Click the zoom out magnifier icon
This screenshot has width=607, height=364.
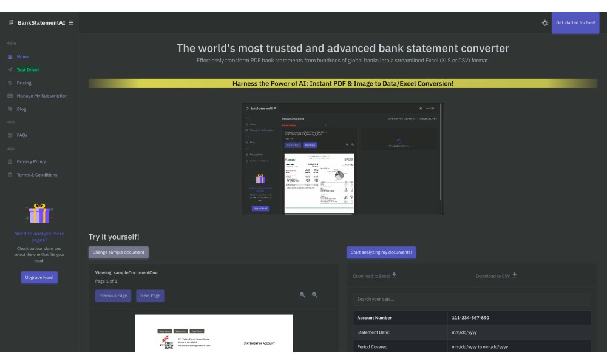pyautogui.click(x=302, y=295)
